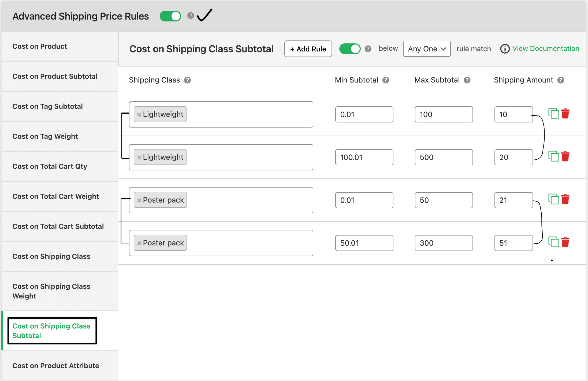Delete the Poster pack rule with amount 51

[x=565, y=242]
